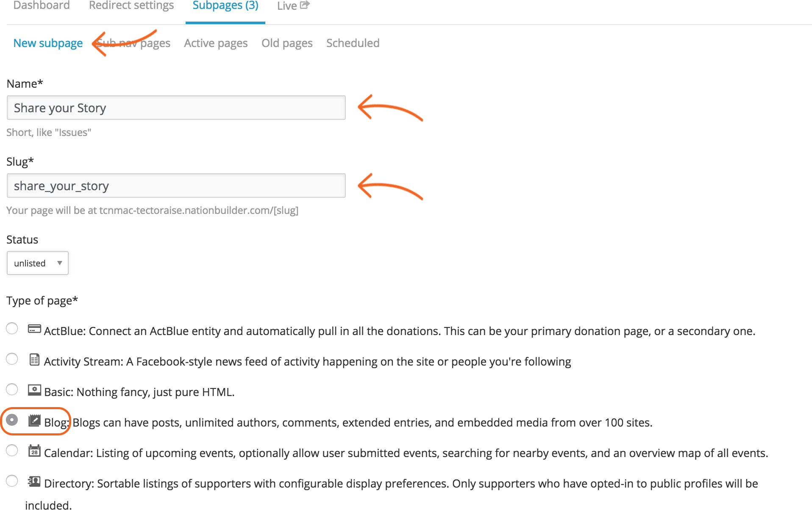Click the Basic page type icon
The image size is (812, 510).
click(x=34, y=390)
